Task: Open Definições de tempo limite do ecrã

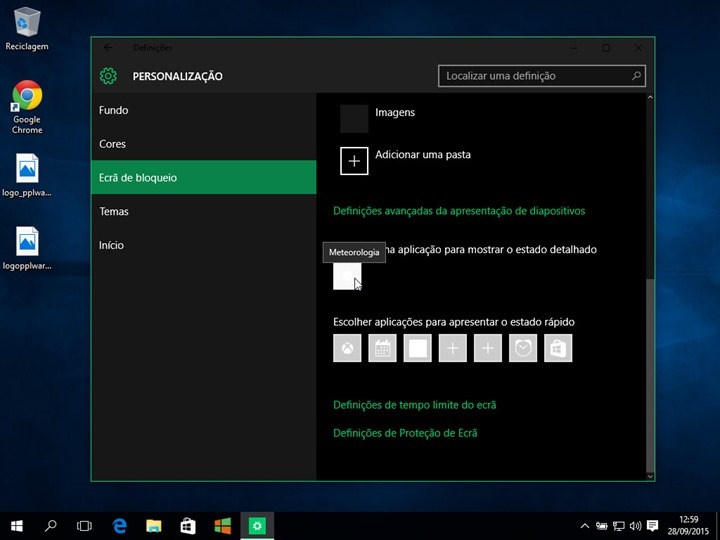Action: 415,405
